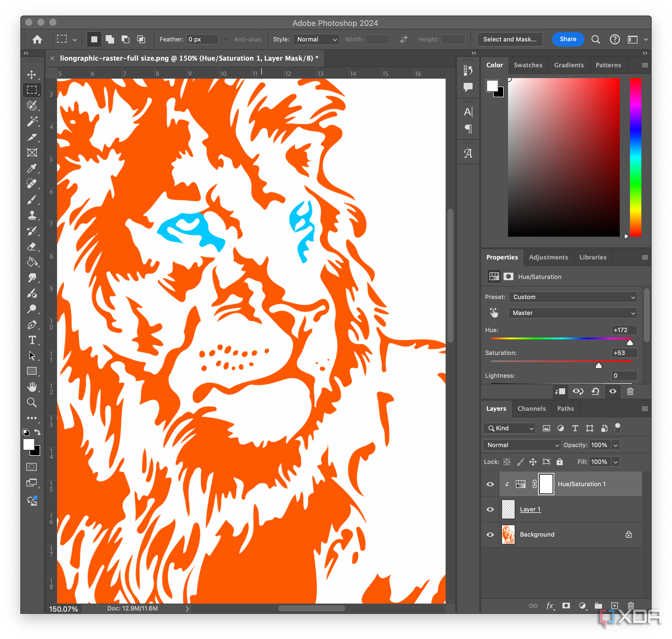Select the Frame tool
672x639 pixels.
tap(32, 153)
